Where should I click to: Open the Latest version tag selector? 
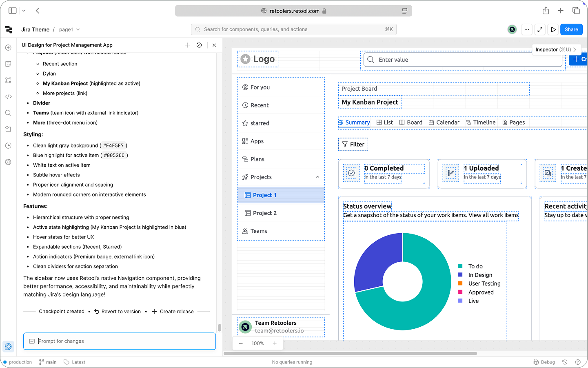point(75,362)
